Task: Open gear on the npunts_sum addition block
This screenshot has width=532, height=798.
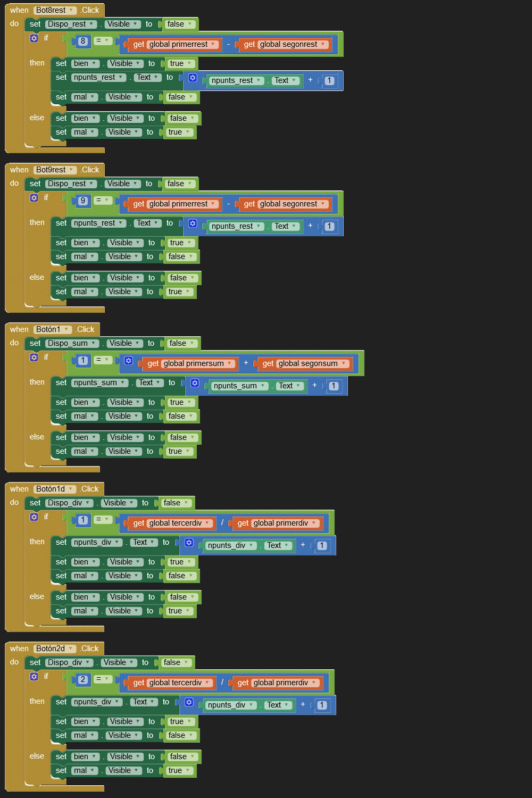Action: point(195,383)
